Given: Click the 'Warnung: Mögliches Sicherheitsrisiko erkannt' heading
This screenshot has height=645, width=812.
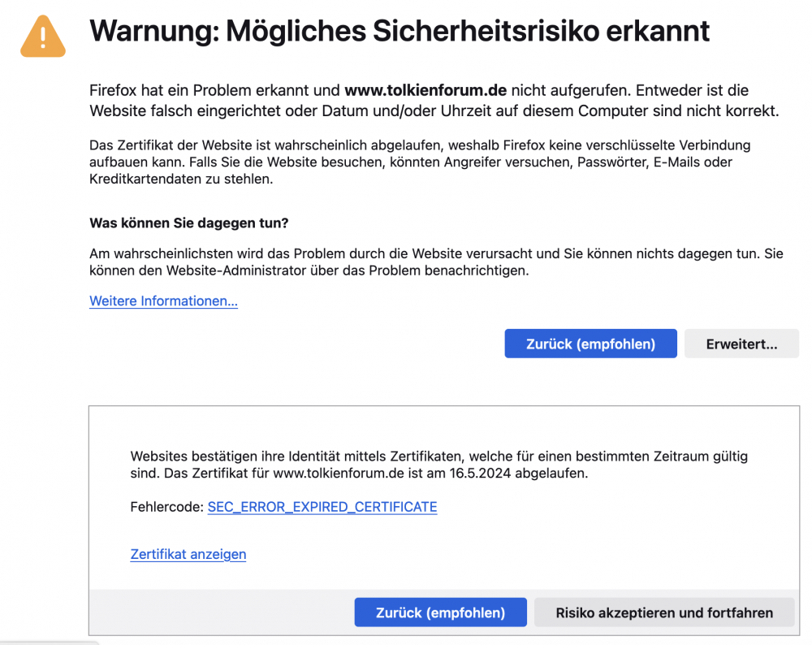Looking at the screenshot, I should [x=400, y=32].
